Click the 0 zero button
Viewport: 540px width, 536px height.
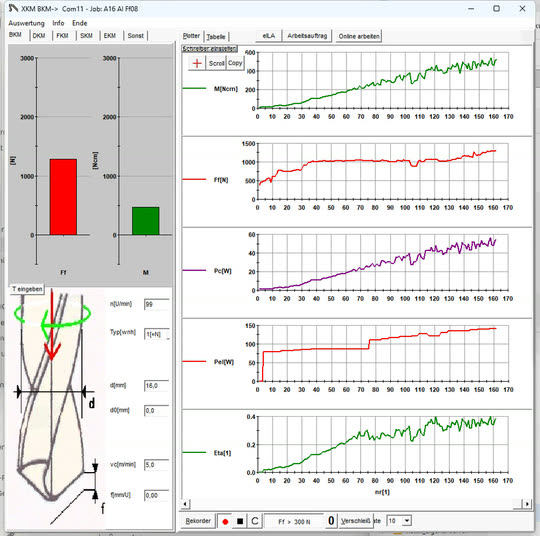pos(331,521)
